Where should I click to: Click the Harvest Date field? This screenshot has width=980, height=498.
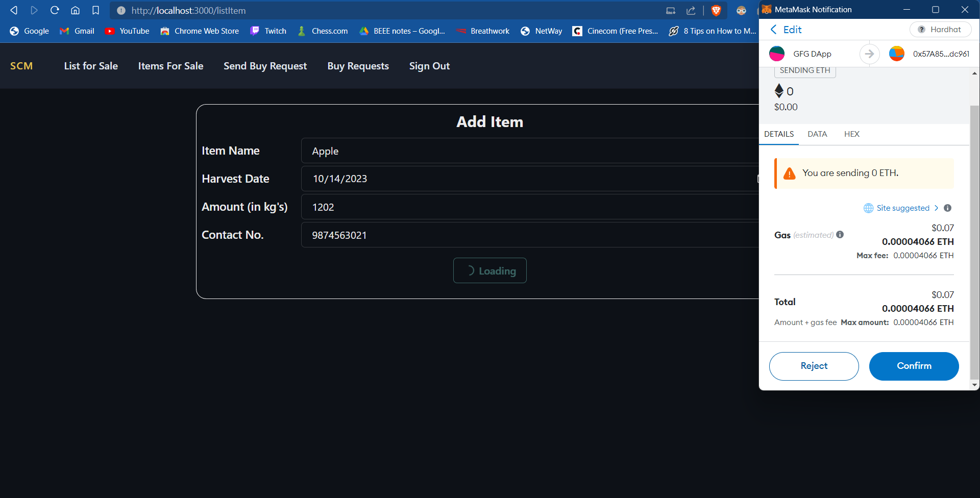[530, 179]
